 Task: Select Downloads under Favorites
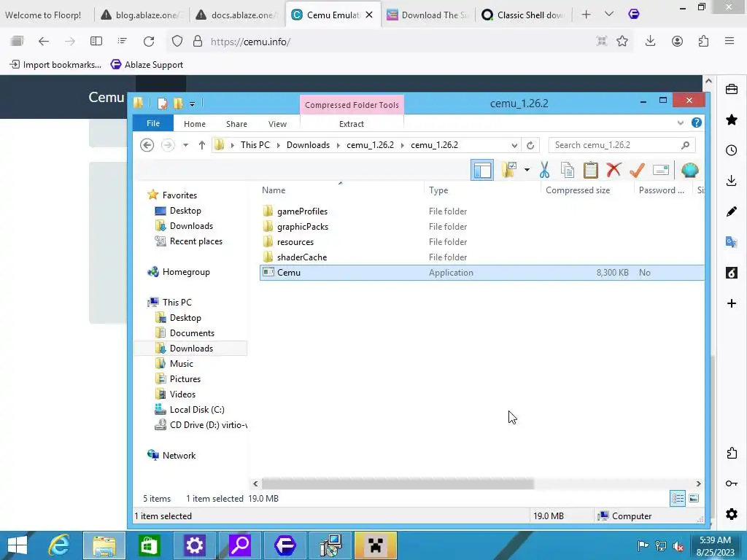[x=192, y=226]
